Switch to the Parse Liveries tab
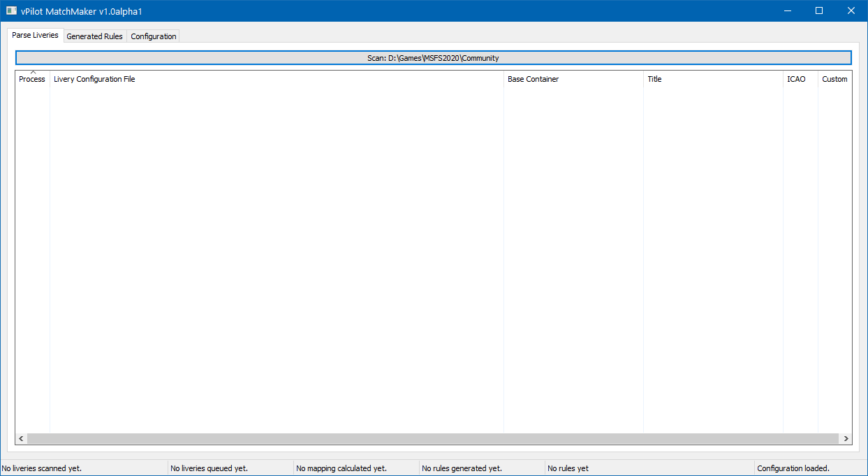This screenshot has width=868, height=476. [x=35, y=35]
